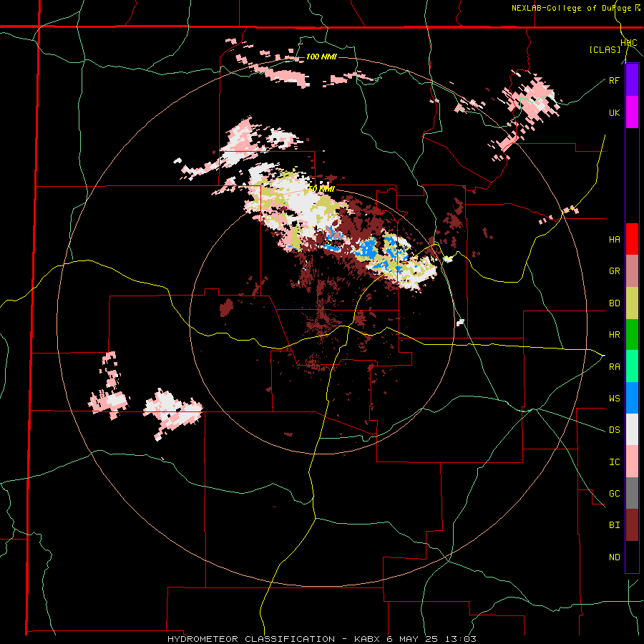Select the IC light pink legend swatch
This screenshot has width=644, height=644.
(632, 462)
